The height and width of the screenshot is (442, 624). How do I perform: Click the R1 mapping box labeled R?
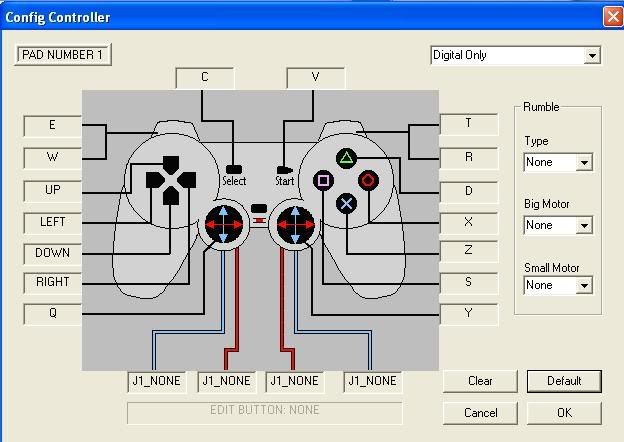pyautogui.click(x=469, y=158)
